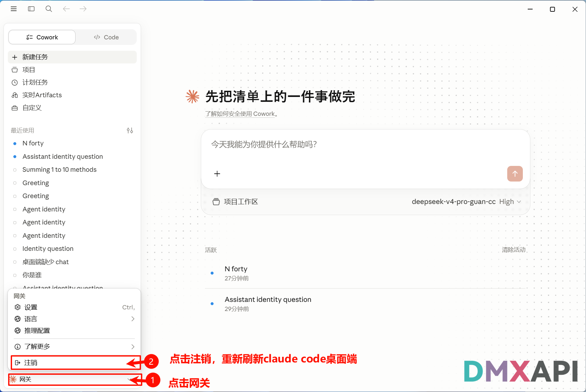Open the N forty sidebar conversation
586x392 pixels.
point(72,143)
